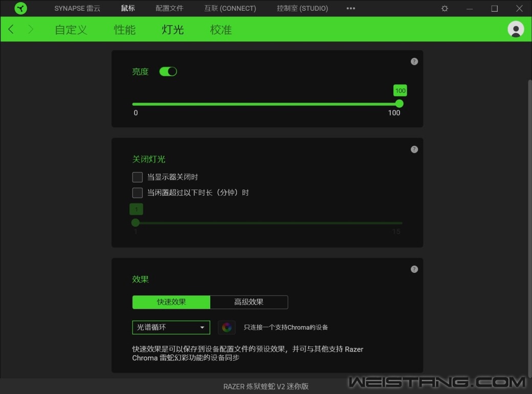The height and width of the screenshot is (394, 532).
Task: Open the 控制室 (STUDIO) tab
Action: pyautogui.click(x=302, y=8)
